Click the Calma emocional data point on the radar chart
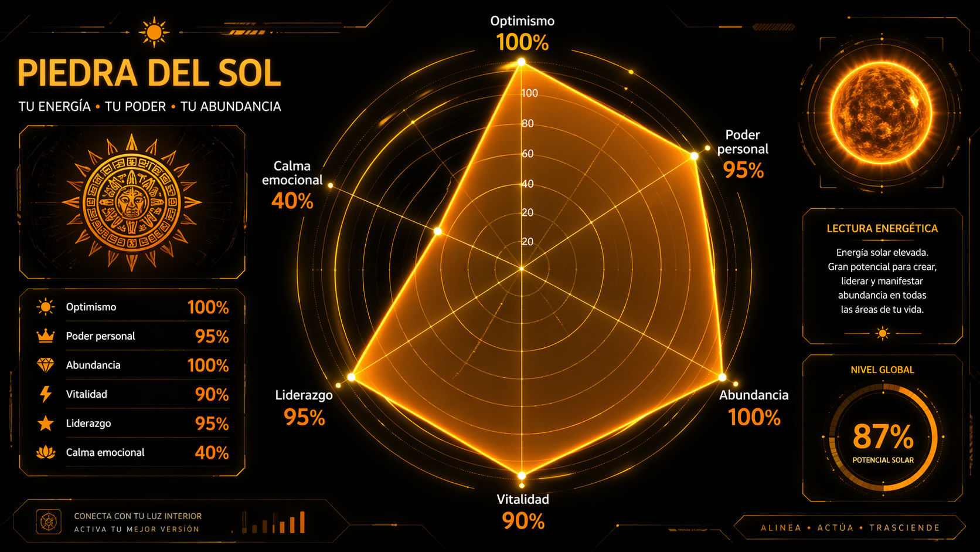The width and height of the screenshot is (980, 552). pyautogui.click(x=438, y=232)
